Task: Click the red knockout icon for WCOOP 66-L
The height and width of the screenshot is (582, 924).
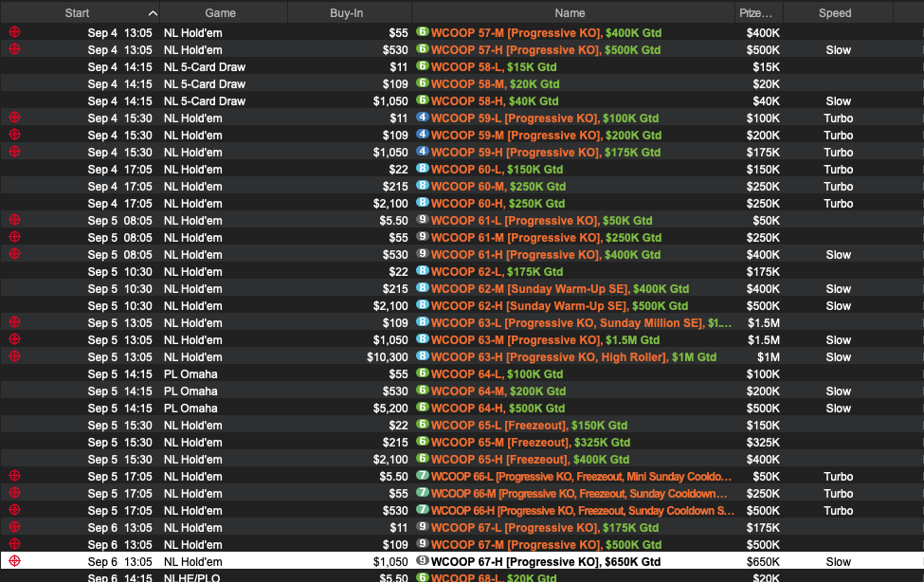Action: pos(15,476)
